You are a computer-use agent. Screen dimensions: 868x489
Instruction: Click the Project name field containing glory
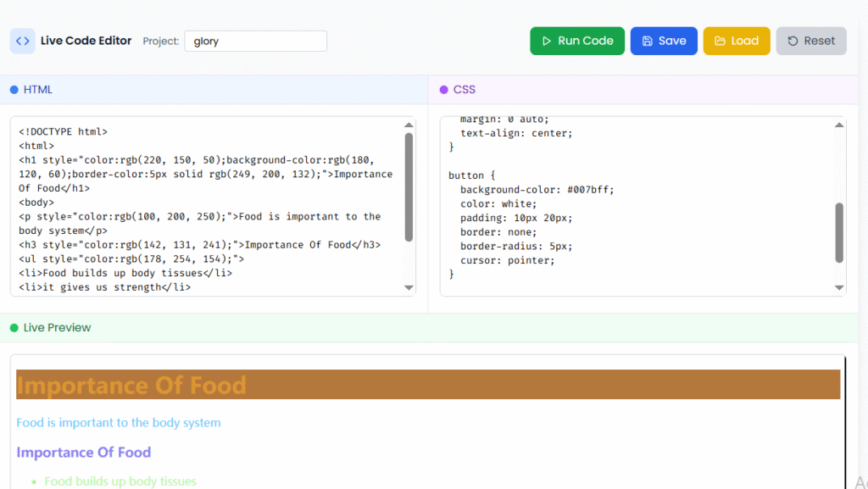(255, 41)
